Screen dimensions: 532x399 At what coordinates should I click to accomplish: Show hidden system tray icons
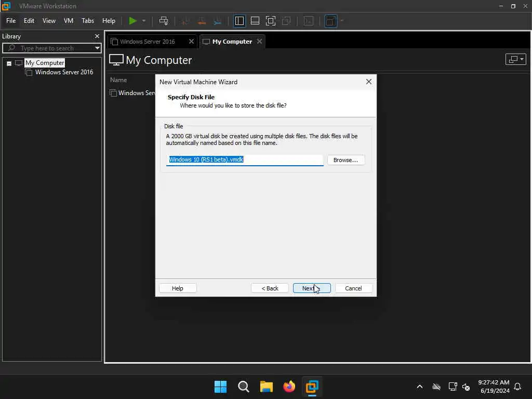420,387
